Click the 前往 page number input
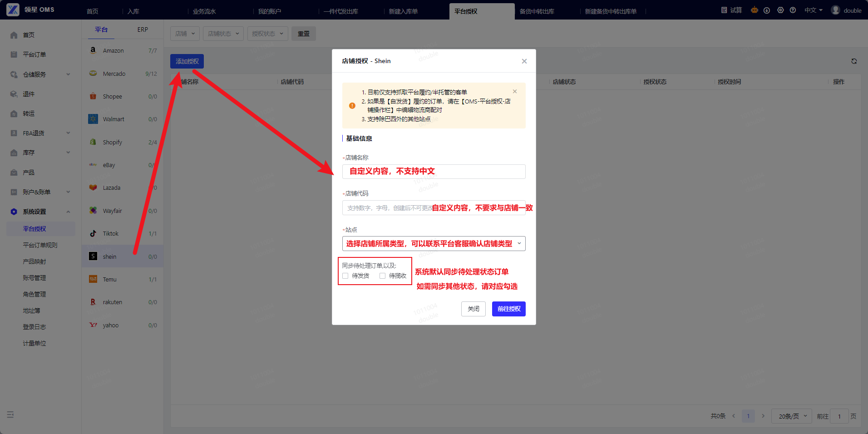This screenshot has width=868, height=434. [839, 416]
